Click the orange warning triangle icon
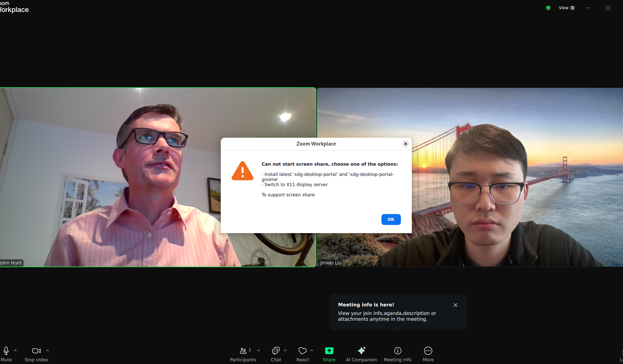This screenshot has height=364, width=623. coord(243,171)
